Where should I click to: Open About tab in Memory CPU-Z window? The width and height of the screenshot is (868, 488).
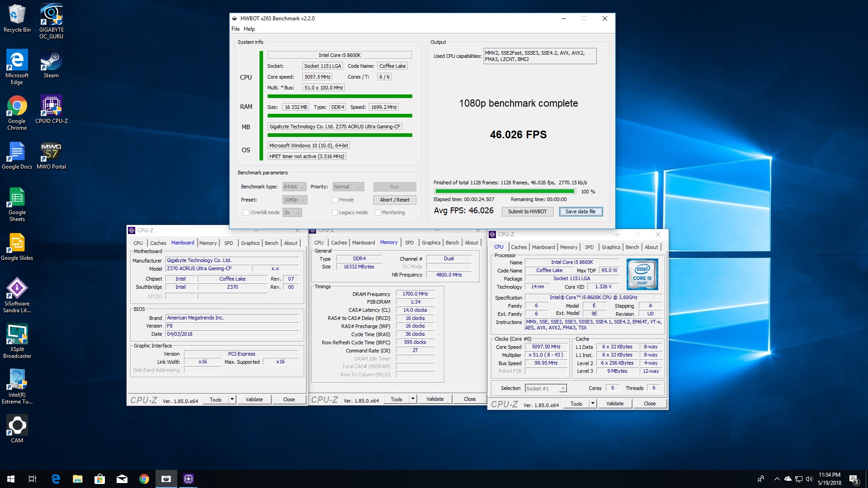[472, 243]
